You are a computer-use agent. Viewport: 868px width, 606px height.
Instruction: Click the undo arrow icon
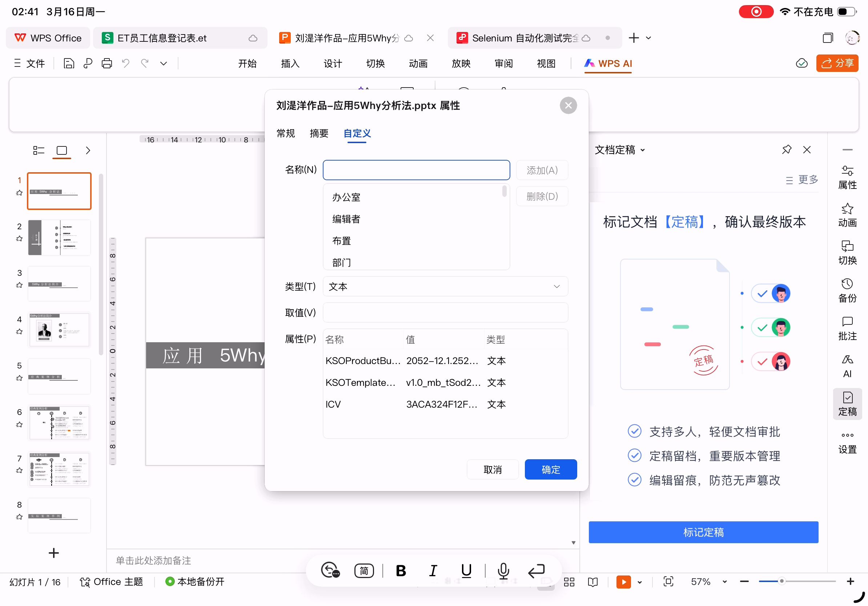pos(126,64)
